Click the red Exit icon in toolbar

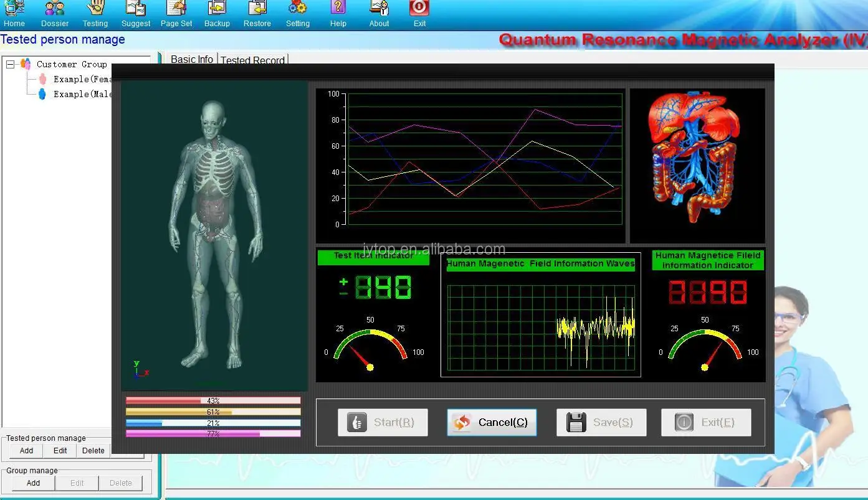419,9
